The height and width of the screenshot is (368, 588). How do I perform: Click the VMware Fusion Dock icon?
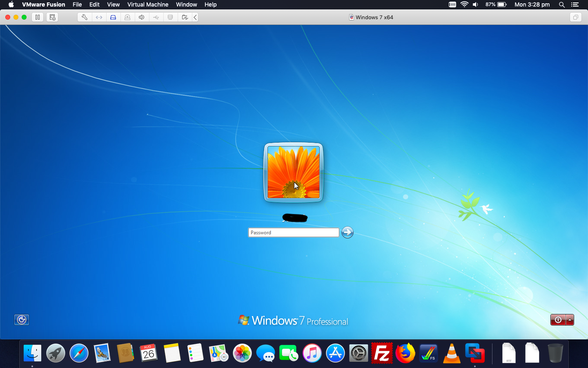click(475, 353)
